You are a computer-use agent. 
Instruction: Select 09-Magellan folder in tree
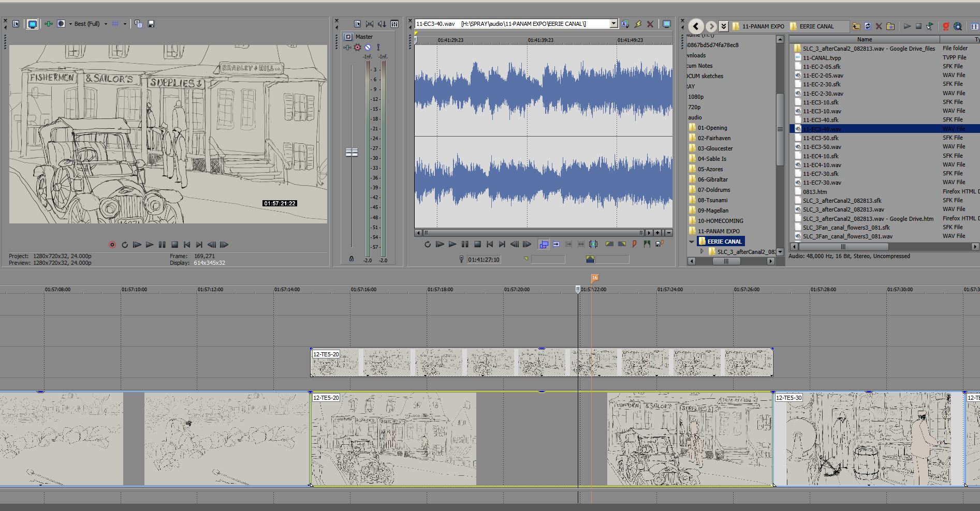coord(708,211)
